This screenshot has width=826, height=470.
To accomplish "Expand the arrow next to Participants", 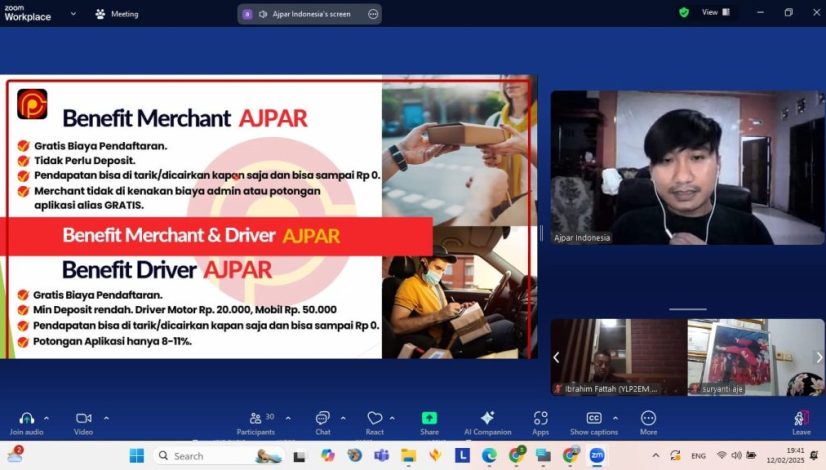I will coord(289,417).
